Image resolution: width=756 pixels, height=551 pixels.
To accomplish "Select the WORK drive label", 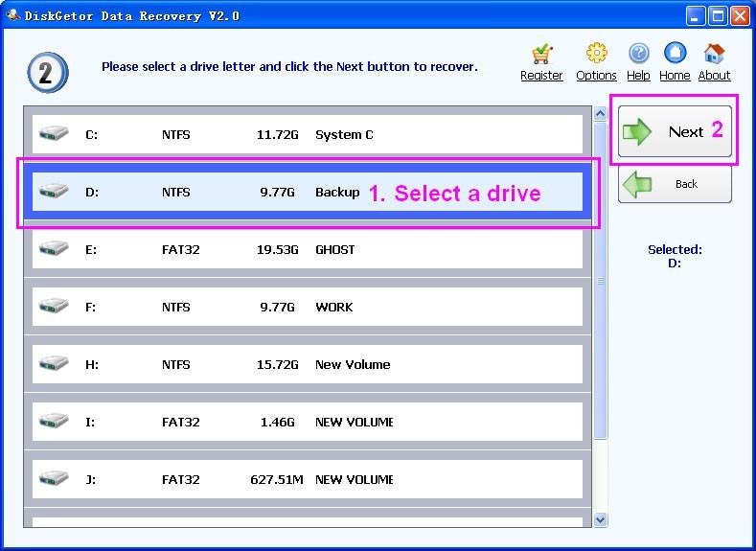I will (334, 307).
